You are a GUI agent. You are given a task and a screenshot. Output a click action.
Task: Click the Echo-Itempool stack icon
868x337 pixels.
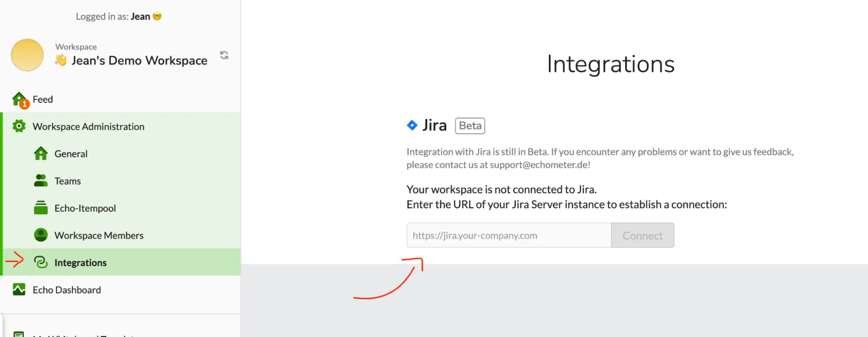coord(41,208)
